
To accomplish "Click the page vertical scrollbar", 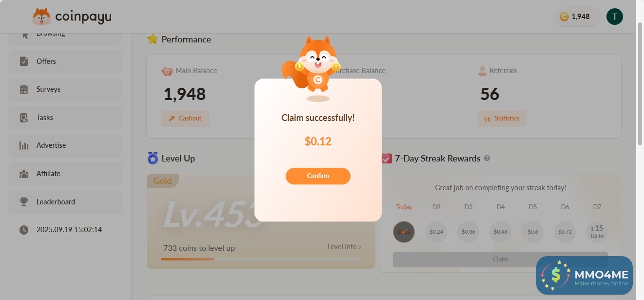I will click(640, 83).
